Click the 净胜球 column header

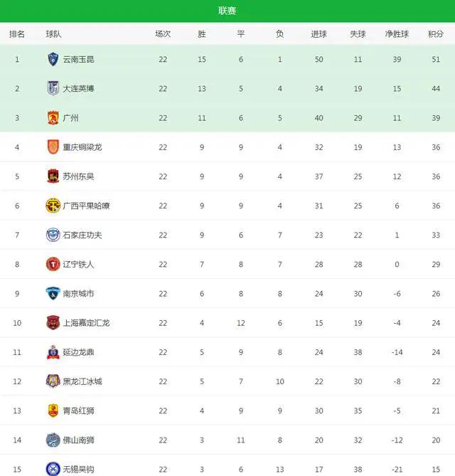(x=397, y=34)
